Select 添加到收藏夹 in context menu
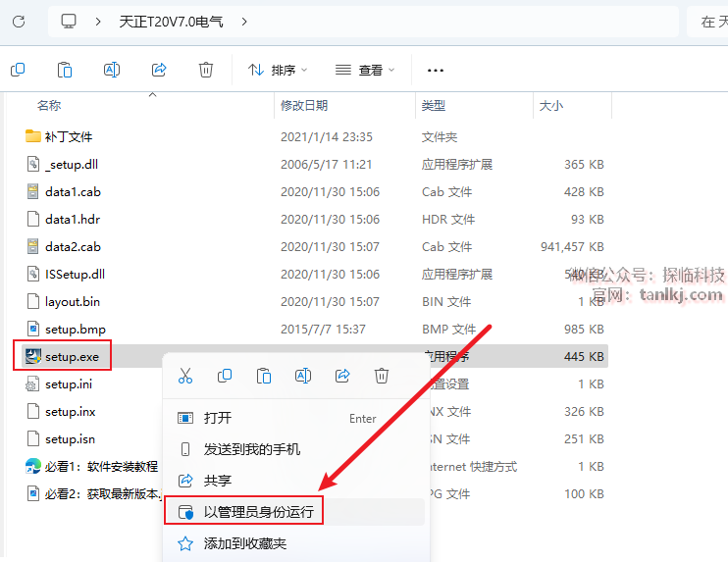Viewport: 728px width, 562px height. pyautogui.click(x=245, y=542)
